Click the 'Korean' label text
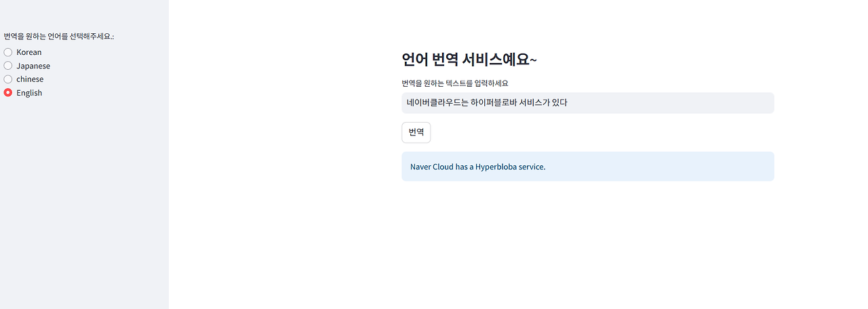This screenshot has width=868, height=309. 29,52
